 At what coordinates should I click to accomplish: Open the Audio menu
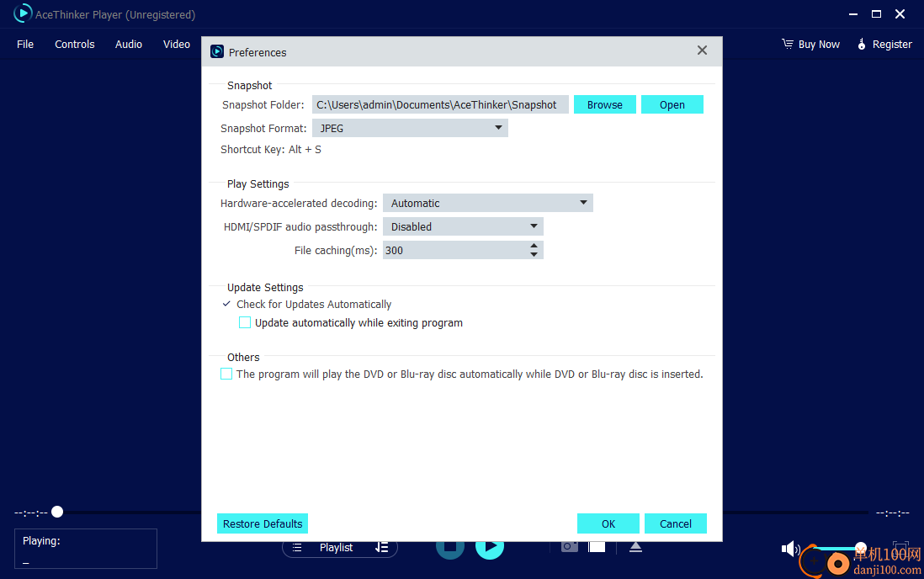click(129, 45)
